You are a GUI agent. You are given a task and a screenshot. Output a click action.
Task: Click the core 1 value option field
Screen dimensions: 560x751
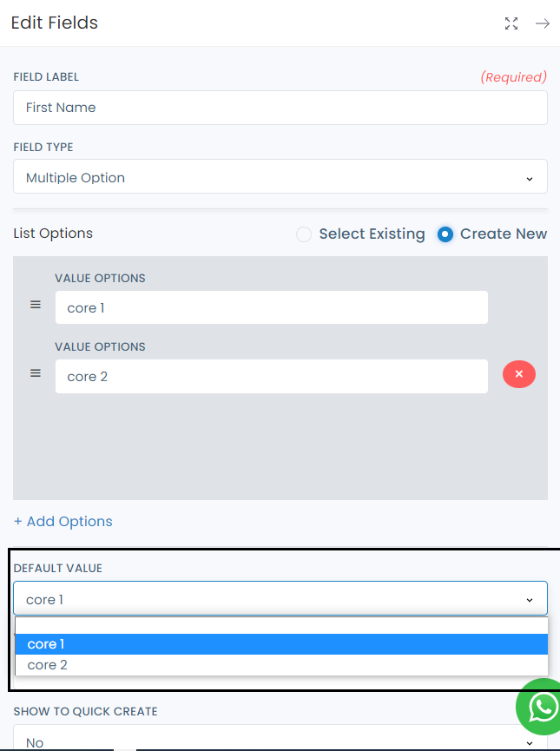point(272,307)
